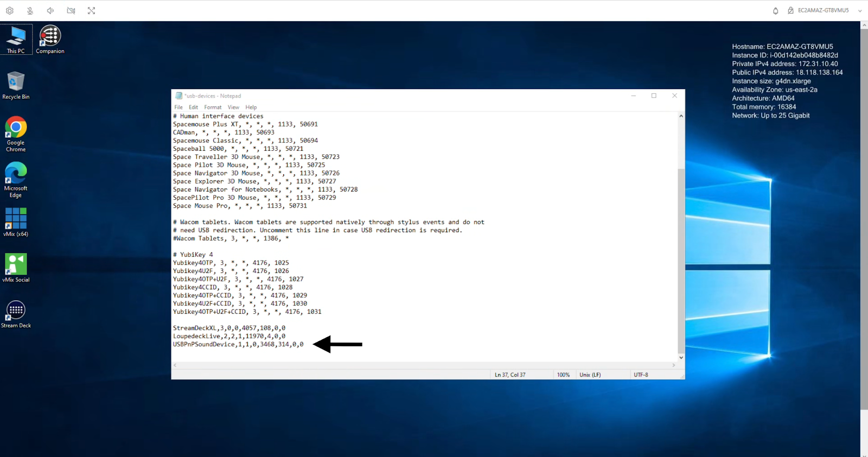This screenshot has height=457, width=868.
Task: Maximize the Notepad window
Action: 654,96
